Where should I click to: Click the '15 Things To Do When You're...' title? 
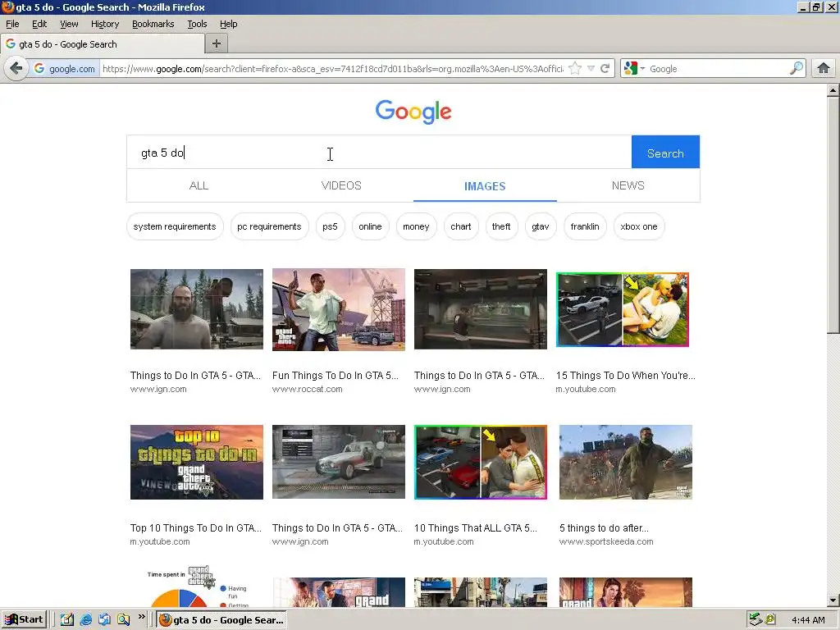pyautogui.click(x=626, y=376)
